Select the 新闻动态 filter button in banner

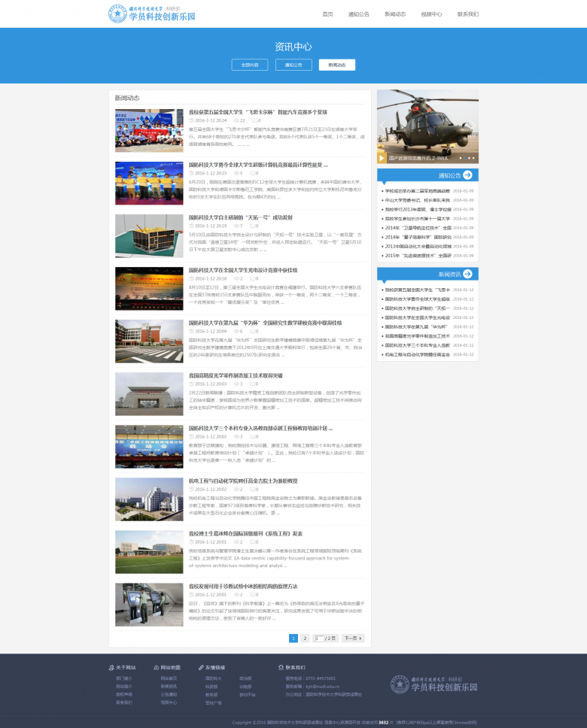336,65
